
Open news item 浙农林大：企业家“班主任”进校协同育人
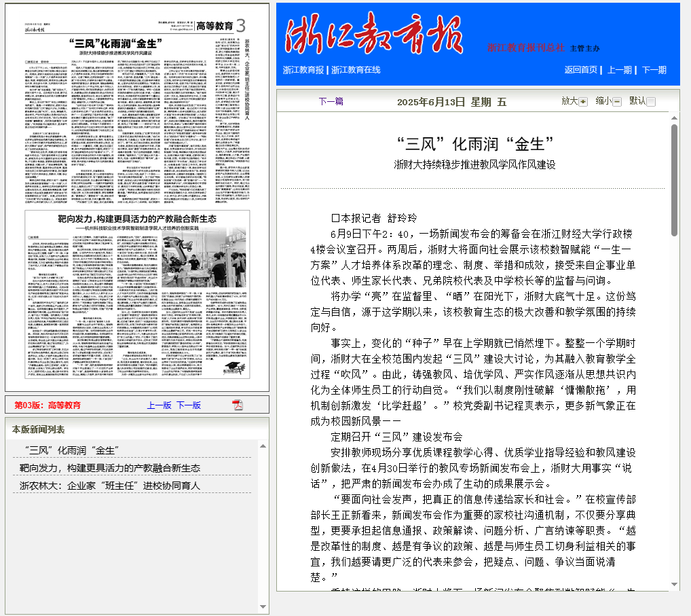click(110, 486)
